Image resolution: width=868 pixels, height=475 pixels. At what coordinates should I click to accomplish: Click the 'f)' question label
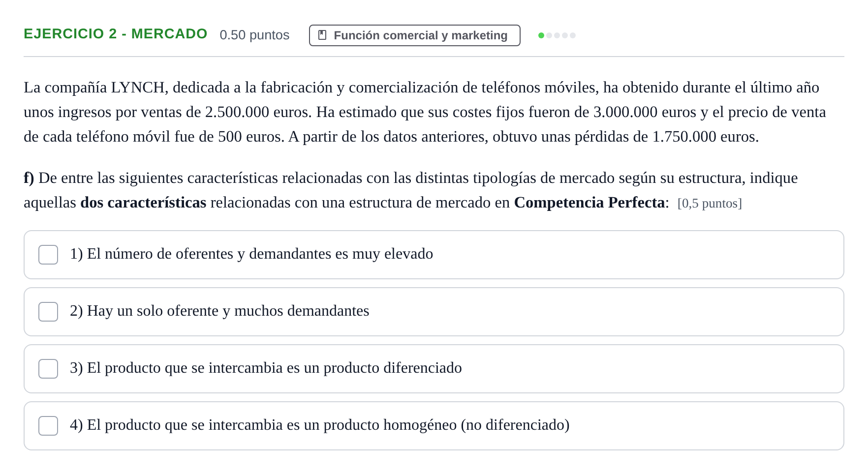click(x=29, y=178)
